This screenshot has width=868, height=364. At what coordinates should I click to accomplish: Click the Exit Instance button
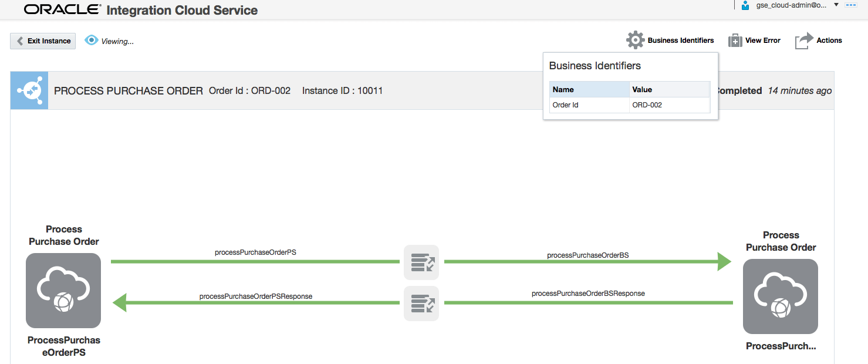(43, 41)
